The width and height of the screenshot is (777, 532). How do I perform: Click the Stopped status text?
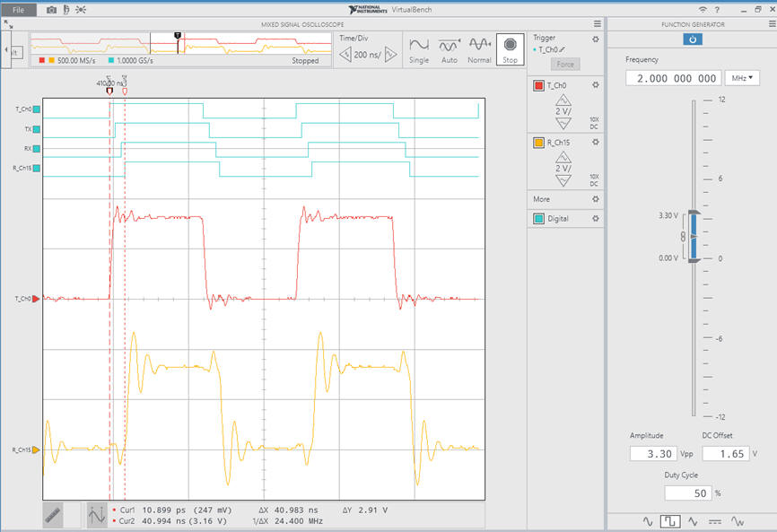[305, 60]
